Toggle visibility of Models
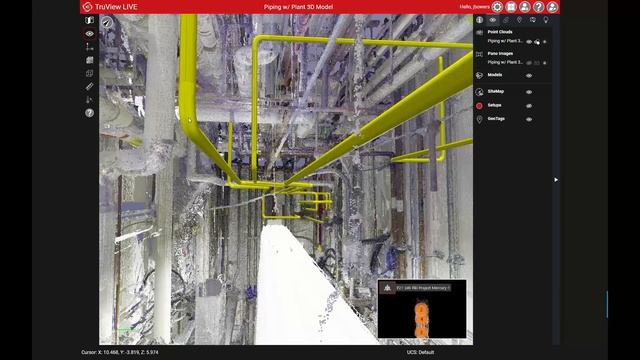Viewport: 640px width, 360px height. 529,76
